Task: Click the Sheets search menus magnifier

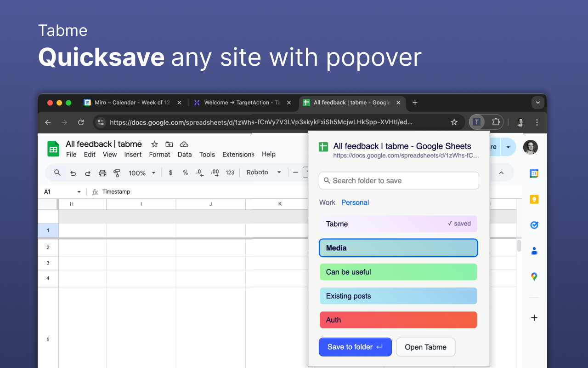Action: point(57,172)
